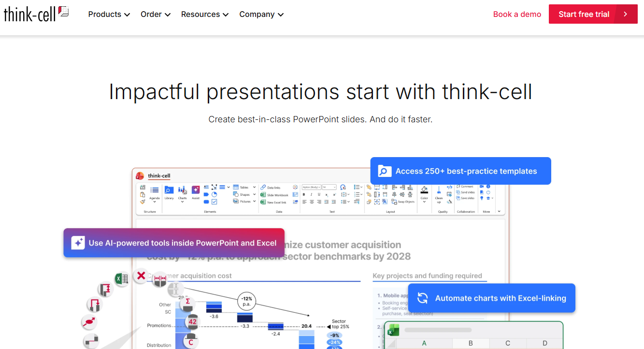
Task: Click the video camera icon in More group
Action: click(x=481, y=187)
